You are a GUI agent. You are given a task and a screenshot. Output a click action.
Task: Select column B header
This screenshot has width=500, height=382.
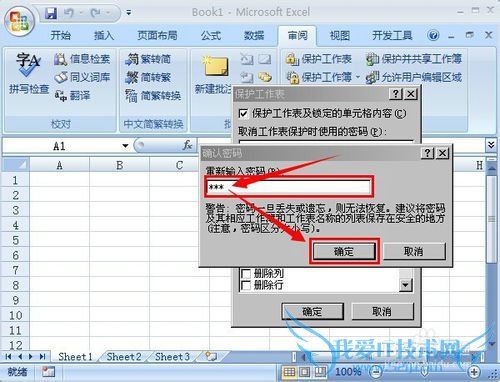pyautogui.click(x=119, y=165)
